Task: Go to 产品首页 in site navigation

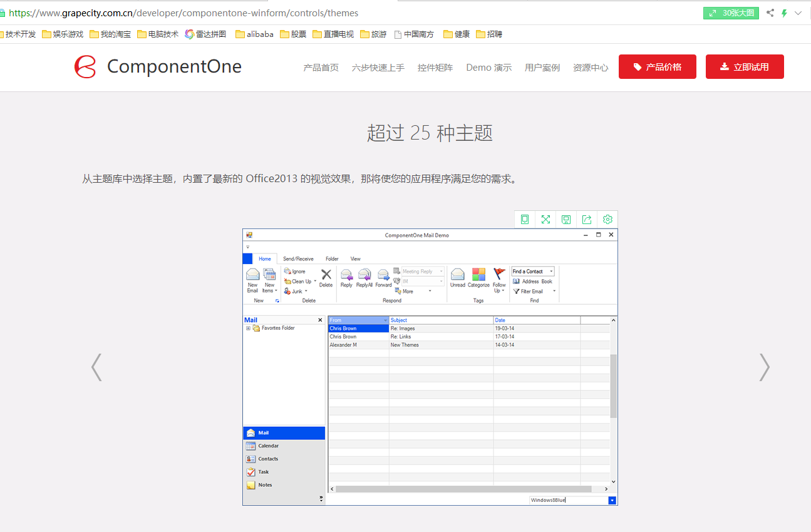Action: tap(321, 68)
